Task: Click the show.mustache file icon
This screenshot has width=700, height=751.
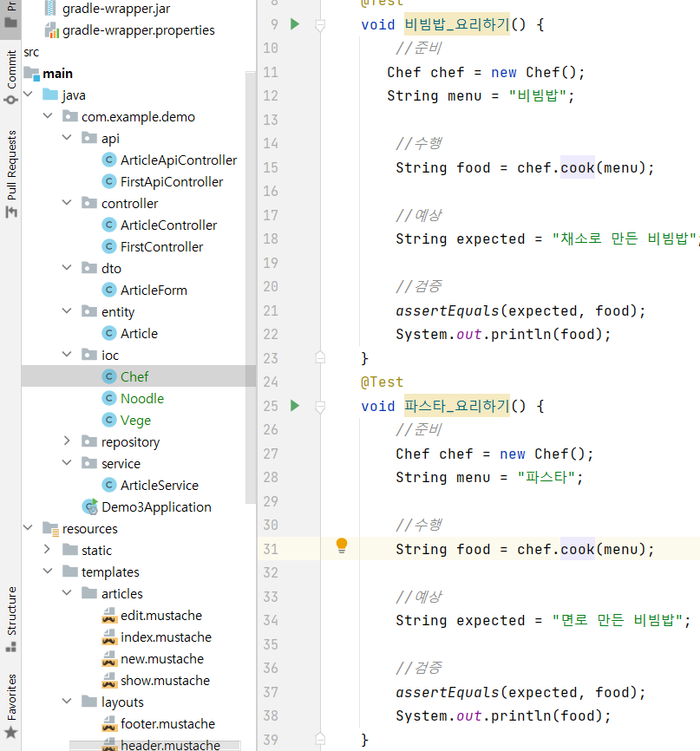Action: coord(109,680)
